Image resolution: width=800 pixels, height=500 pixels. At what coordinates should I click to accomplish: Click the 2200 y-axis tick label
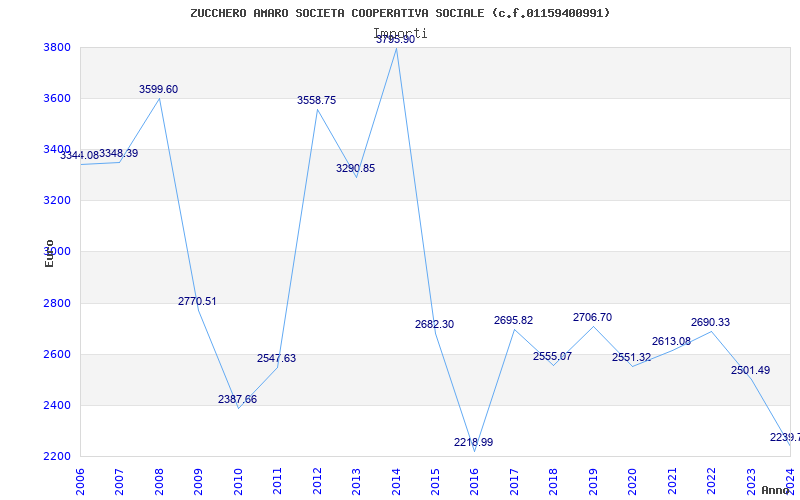[x=57, y=456]
